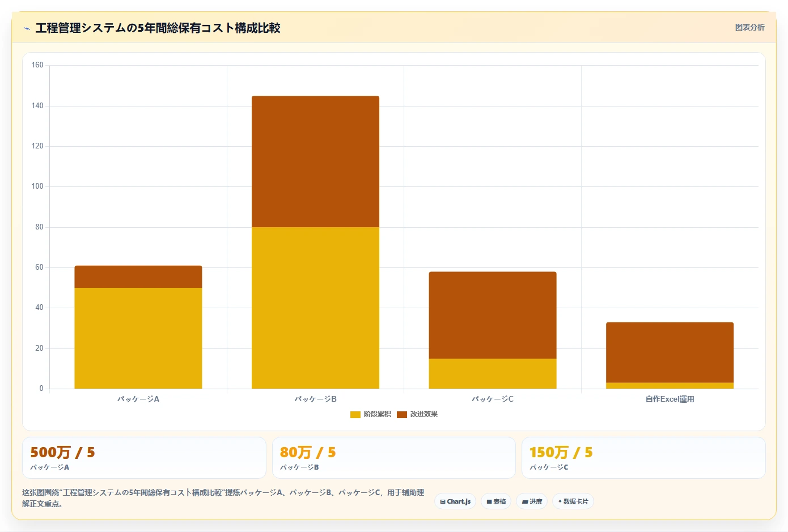Click the 0 y-axis tick label
Image resolution: width=788 pixels, height=532 pixels.
[41, 388]
